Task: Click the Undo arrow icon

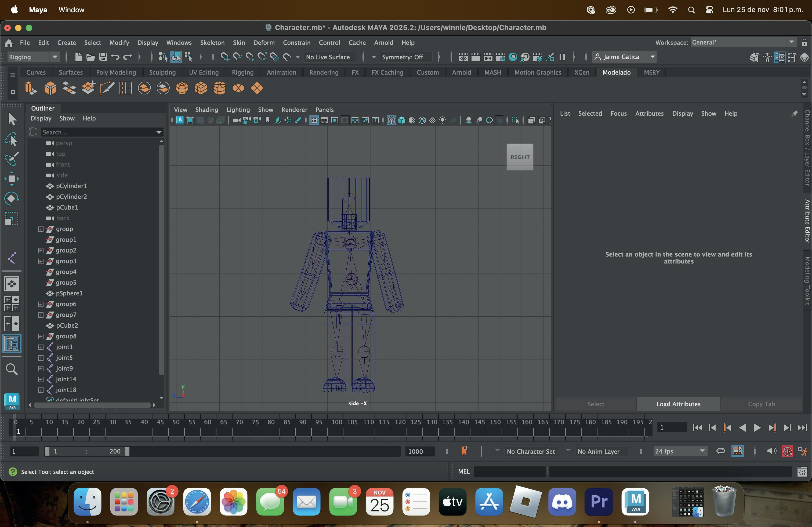Action: 115,57
